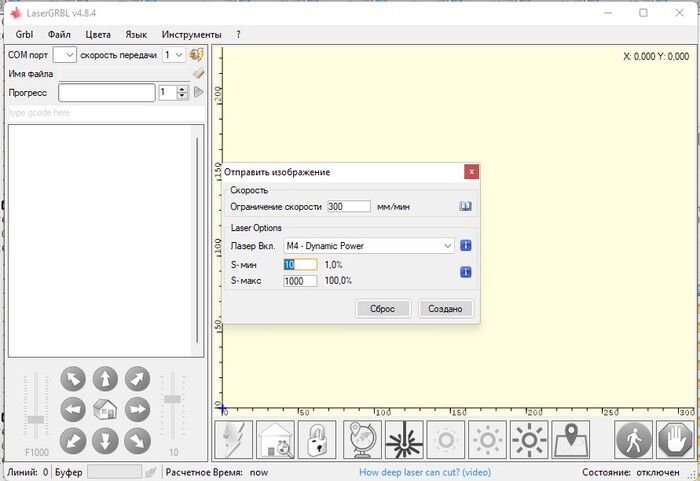Screen dimensions: 700x481
Task: Click the padlock unlock icon
Action: click(x=318, y=439)
